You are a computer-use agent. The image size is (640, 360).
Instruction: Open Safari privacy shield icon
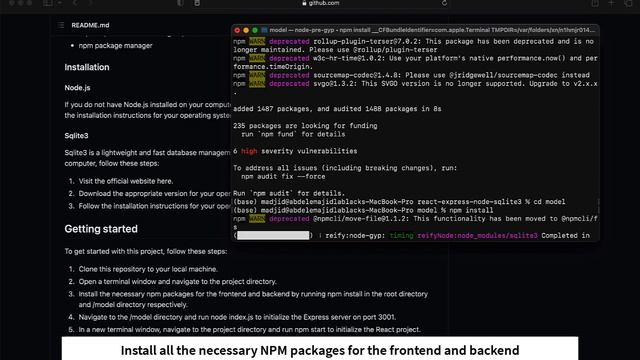pos(180,3)
